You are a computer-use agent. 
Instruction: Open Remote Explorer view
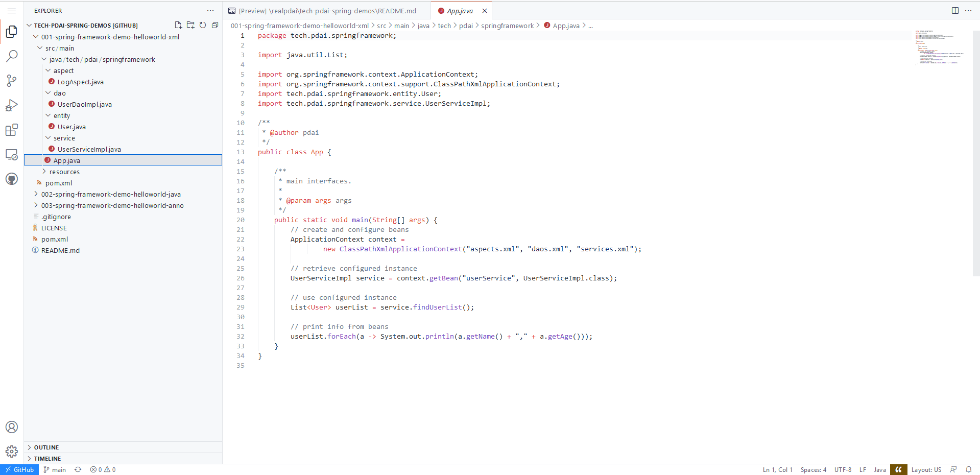pos(12,155)
